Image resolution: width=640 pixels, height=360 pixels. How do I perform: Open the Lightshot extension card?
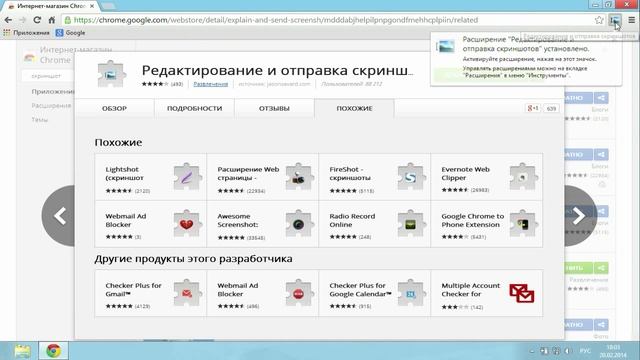tap(151, 177)
